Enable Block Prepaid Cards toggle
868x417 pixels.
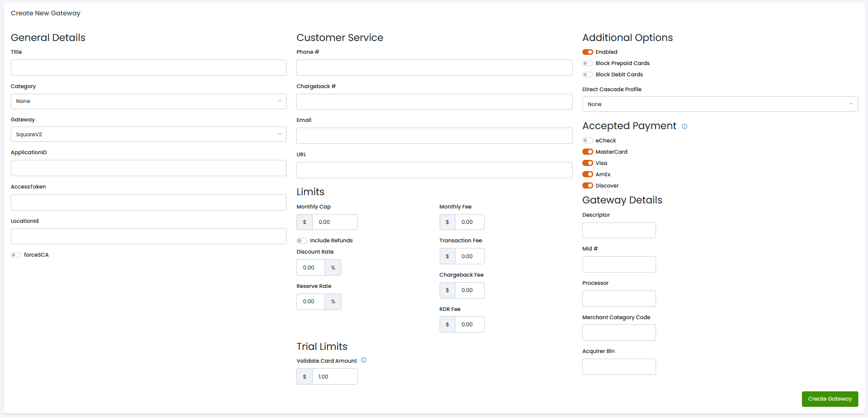(x=588, y=64)
